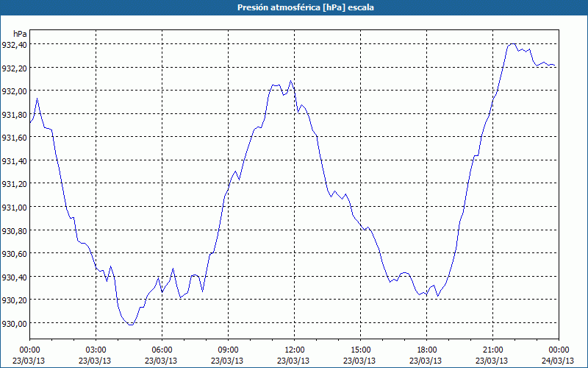The height and width of the screenshot is (368, 588).
Task: Click the 15:00 time axis label
Action: point(360,350)
